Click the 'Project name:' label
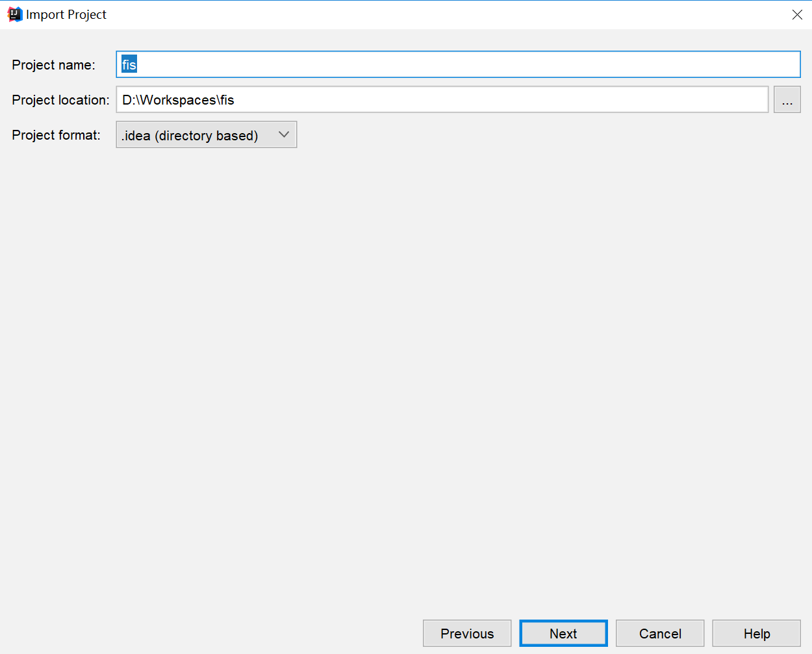This screenshot has width=812, height=654. pos(53,65)
